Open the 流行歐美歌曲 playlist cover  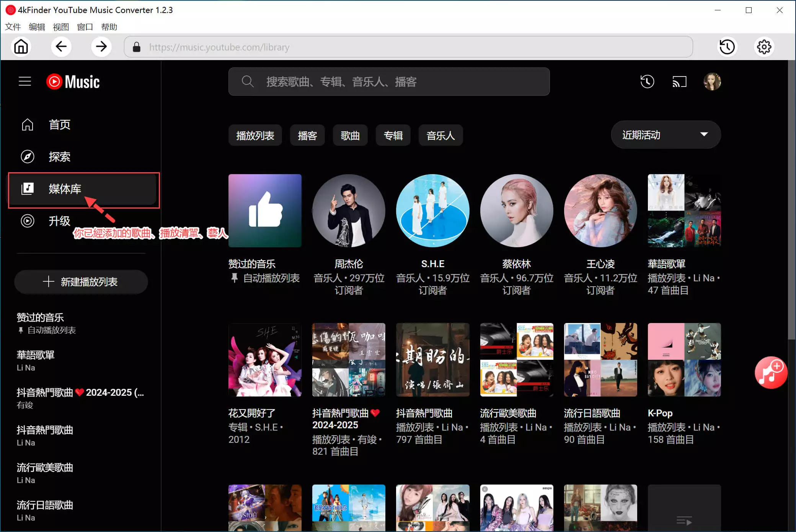[x=517, y=360]
